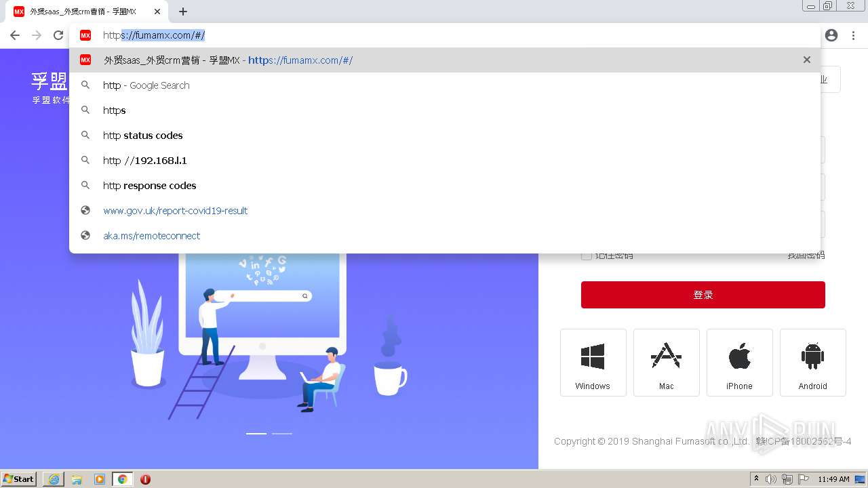Click the network tray icon
Image resolution: width=868 pixels, height=488 pixels.
click(787, 479)
